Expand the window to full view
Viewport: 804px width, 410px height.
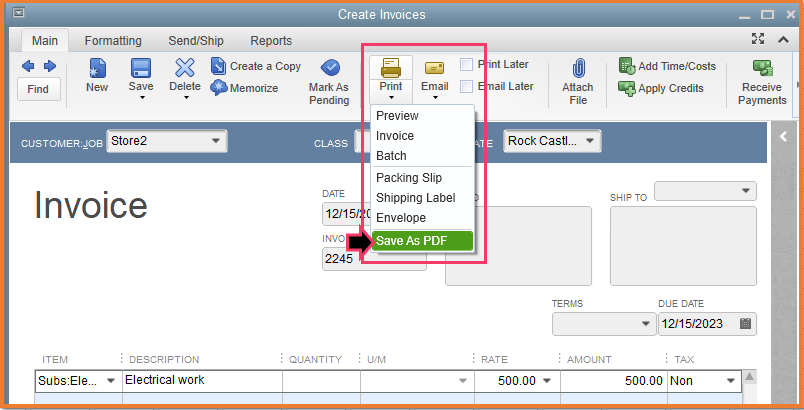click(758, 38)
